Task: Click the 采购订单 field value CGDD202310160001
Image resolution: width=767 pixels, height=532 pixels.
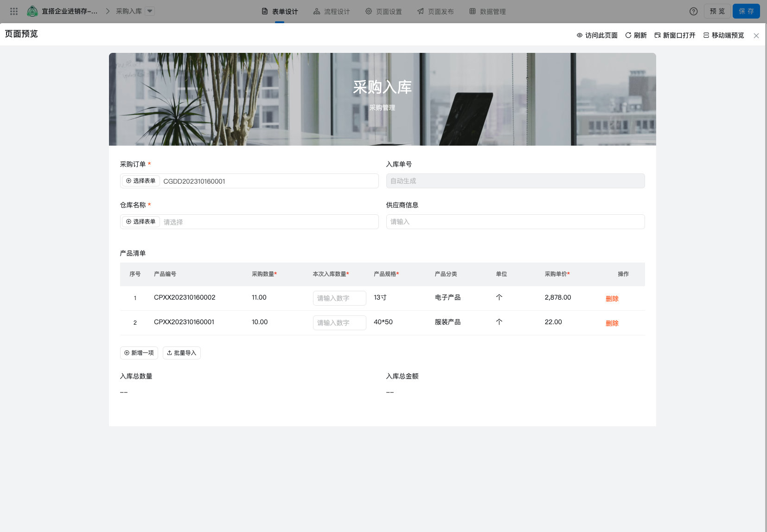Action: pyautogui.click(x=194, y=181)
